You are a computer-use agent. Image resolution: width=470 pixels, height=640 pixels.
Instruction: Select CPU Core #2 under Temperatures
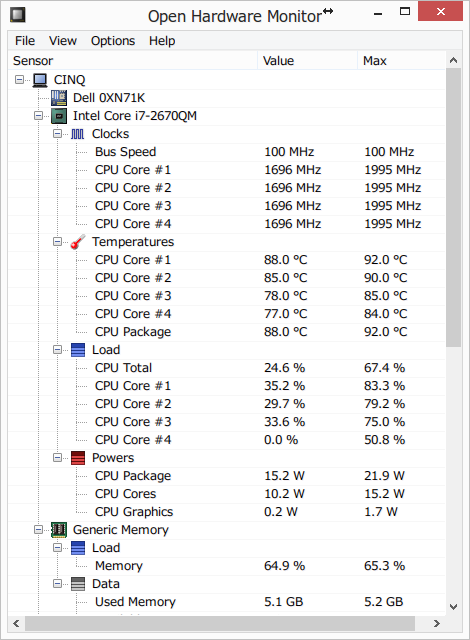point(227,278)
